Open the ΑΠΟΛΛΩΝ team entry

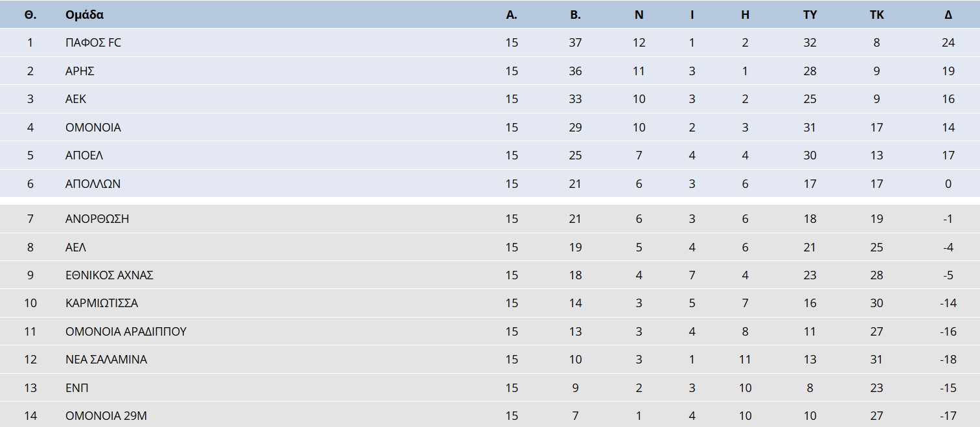click(93, 184)
